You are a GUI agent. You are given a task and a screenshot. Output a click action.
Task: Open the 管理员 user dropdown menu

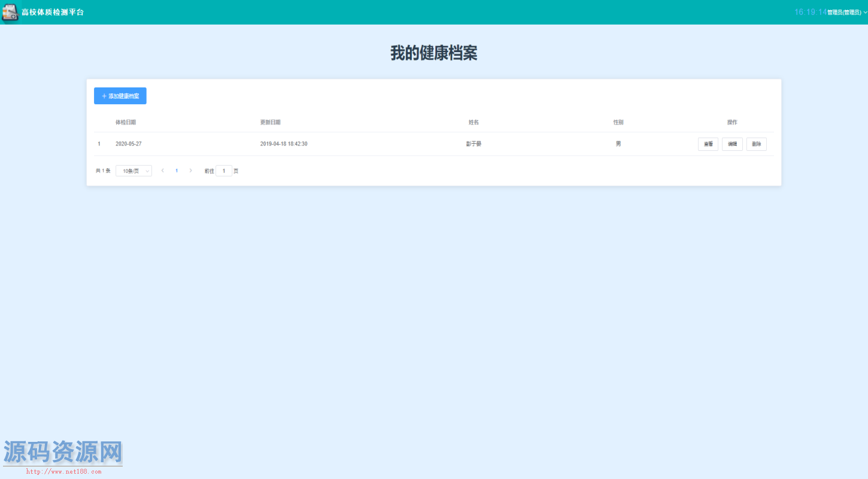tap(846, 13)
